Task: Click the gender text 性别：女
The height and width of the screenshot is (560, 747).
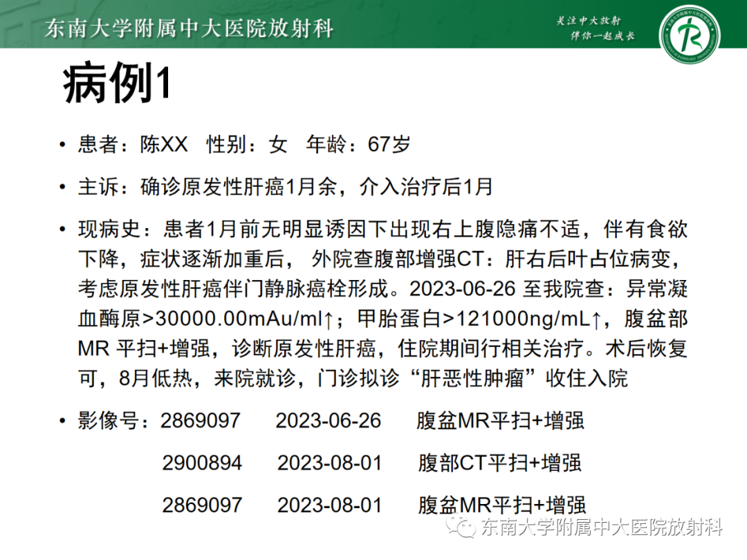Action: coord(247,144)
